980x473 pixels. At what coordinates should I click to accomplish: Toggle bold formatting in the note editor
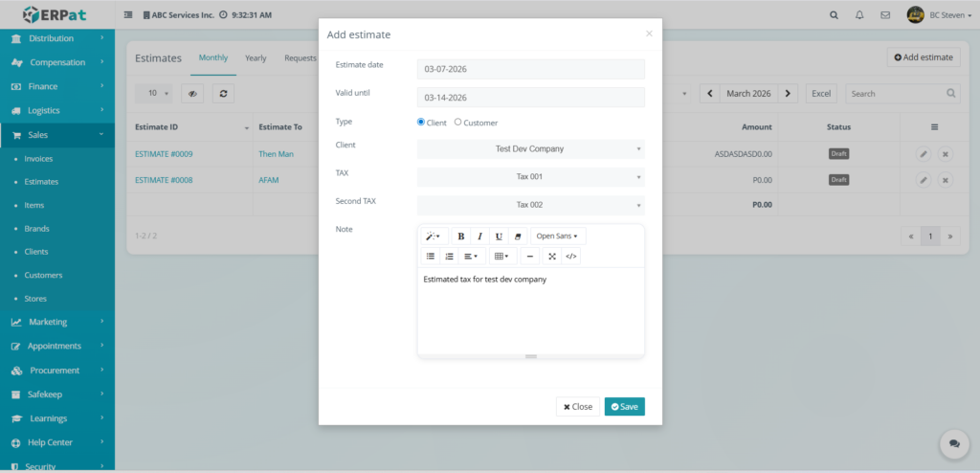coord(461,236)
